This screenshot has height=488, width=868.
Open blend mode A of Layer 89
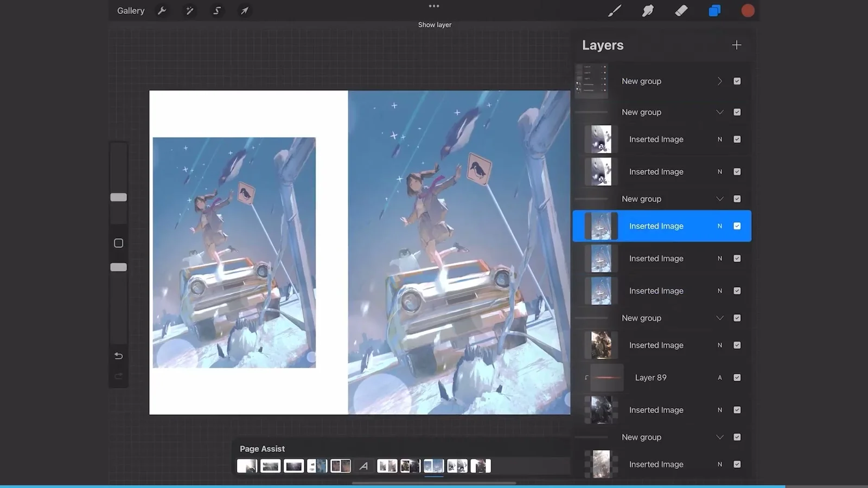coord(720,378)
